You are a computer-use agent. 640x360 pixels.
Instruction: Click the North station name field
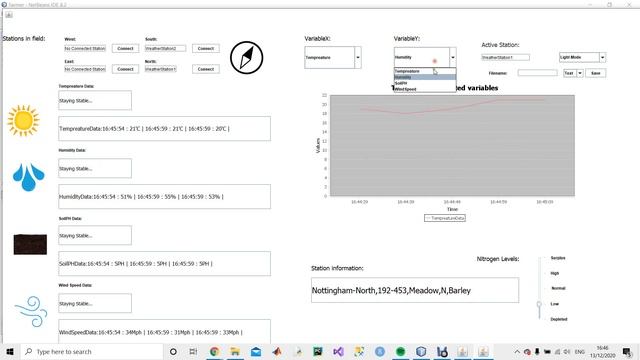161,69
